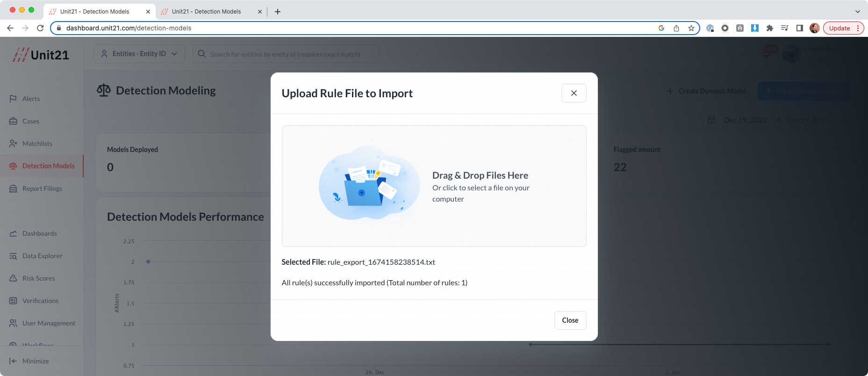The width and height of the screenshot is (868, 376).
Task: Click the Matchlists person icon
Action: tap(13, 144)
